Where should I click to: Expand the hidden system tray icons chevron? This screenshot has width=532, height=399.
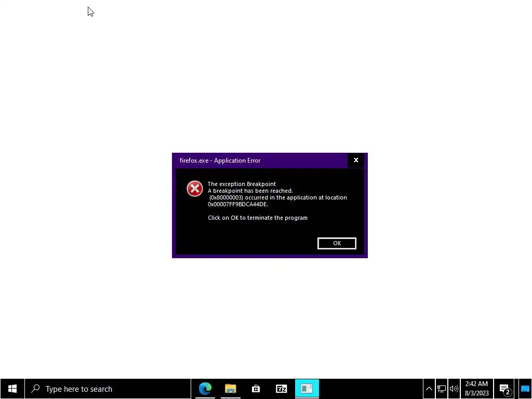[x=429, y=389]
